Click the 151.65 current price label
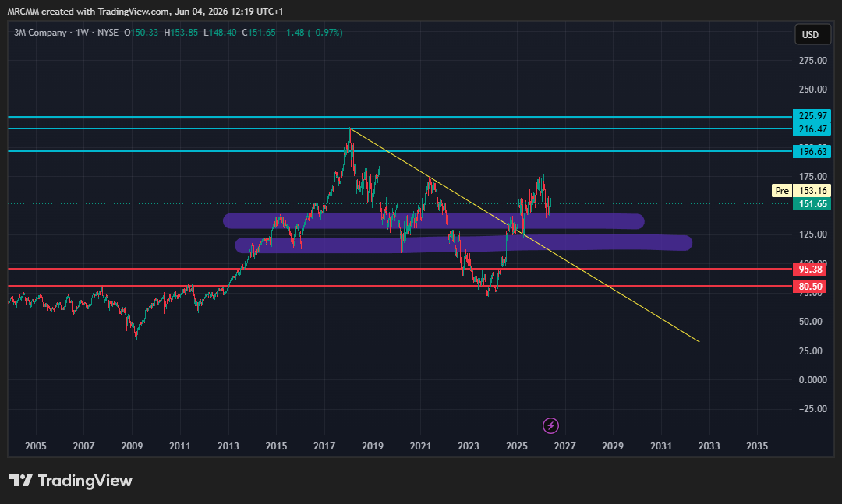 [812, 204]
